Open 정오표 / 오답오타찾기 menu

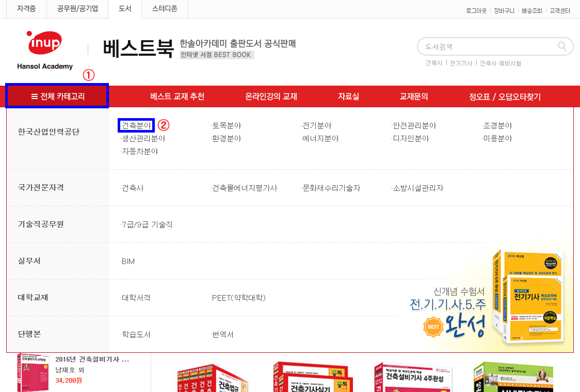point(505,97)
